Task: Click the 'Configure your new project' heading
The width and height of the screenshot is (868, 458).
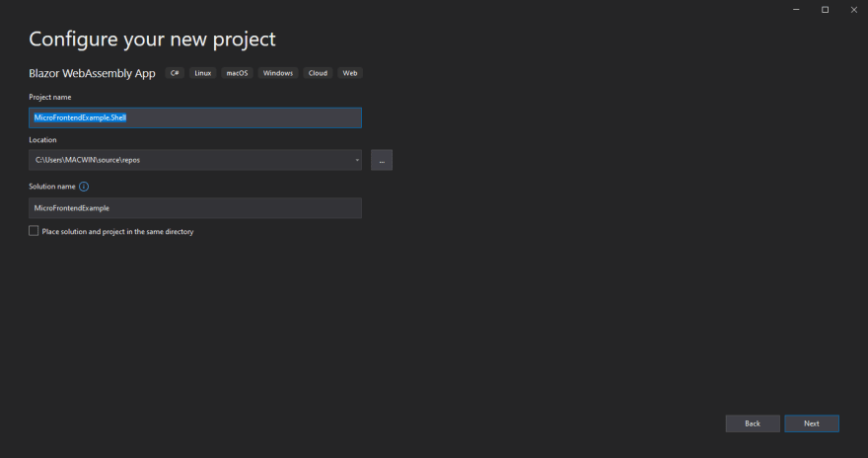Action: click(152, 39)
